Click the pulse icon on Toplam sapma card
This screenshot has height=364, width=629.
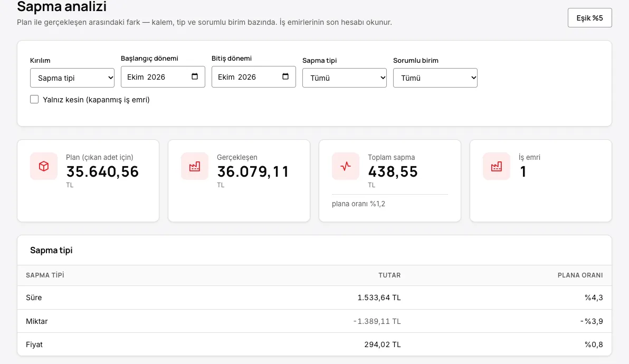point(346,166)
